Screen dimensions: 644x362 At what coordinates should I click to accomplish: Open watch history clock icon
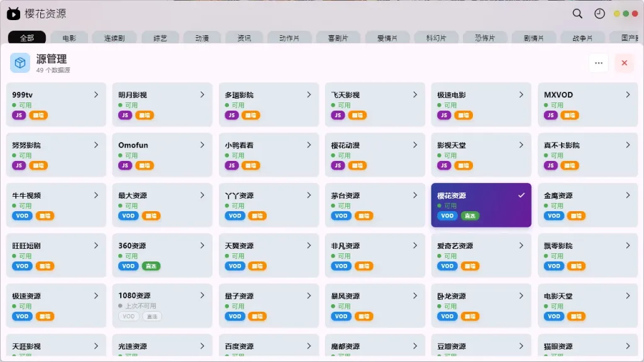tap(599, 14)
